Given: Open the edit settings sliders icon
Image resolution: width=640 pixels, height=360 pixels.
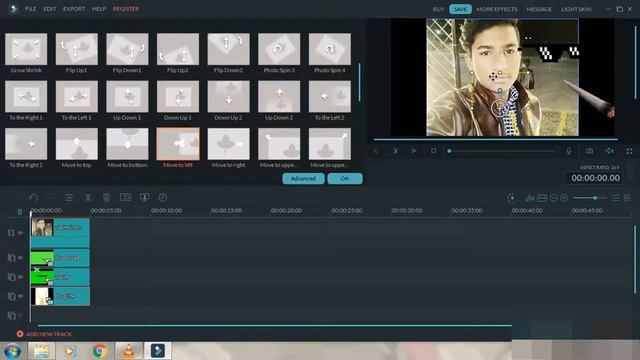Looking at the screenshot, I should pos(69,198).
